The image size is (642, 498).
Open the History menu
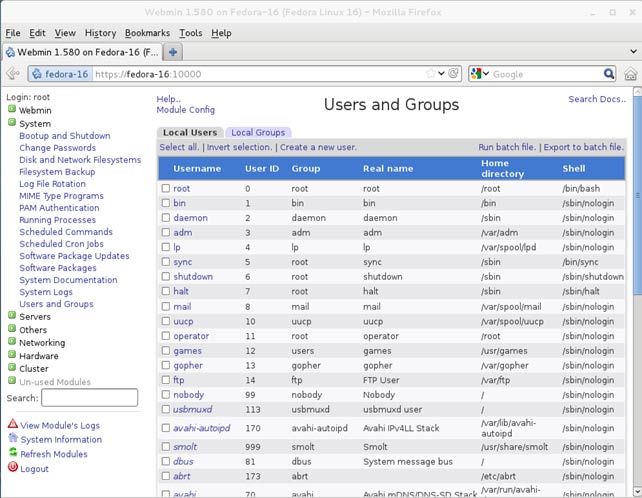point(100,33)
